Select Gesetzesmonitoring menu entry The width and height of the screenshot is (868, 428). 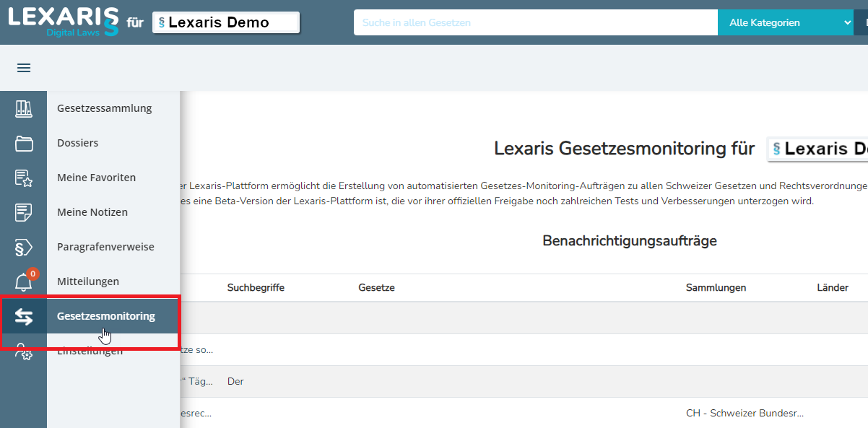click(x=106, y=316)
